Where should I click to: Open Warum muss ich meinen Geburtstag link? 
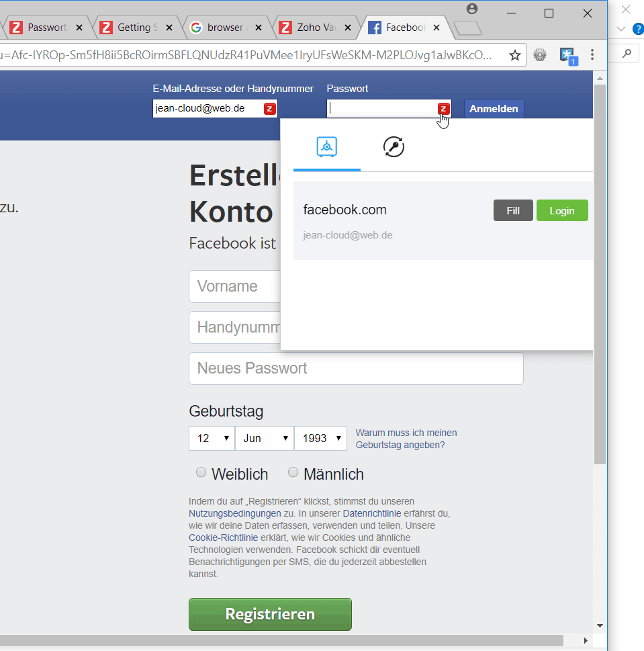(406, 439)
